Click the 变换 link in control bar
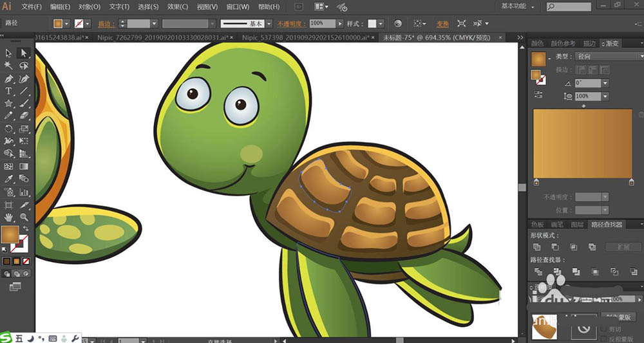Viewport: 644px width, 343px height. 442,24
